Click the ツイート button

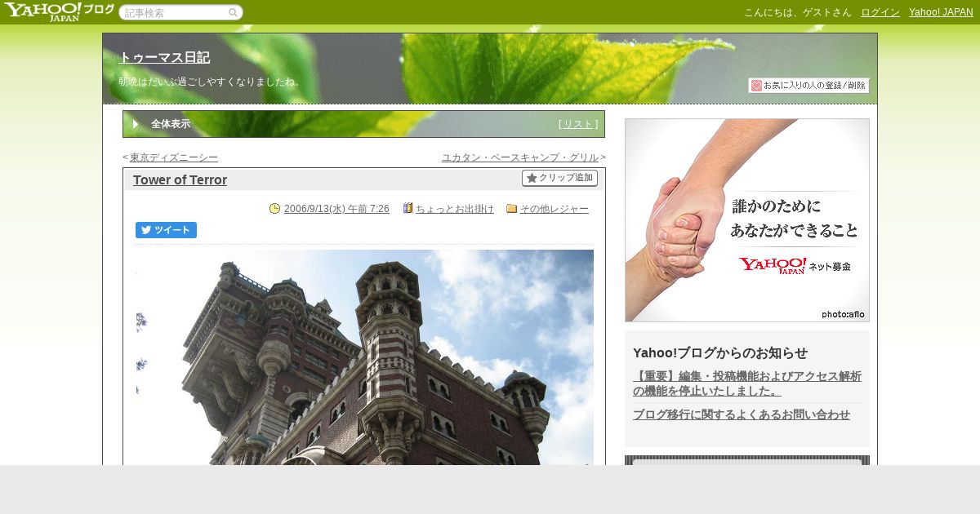coord(166,230)
